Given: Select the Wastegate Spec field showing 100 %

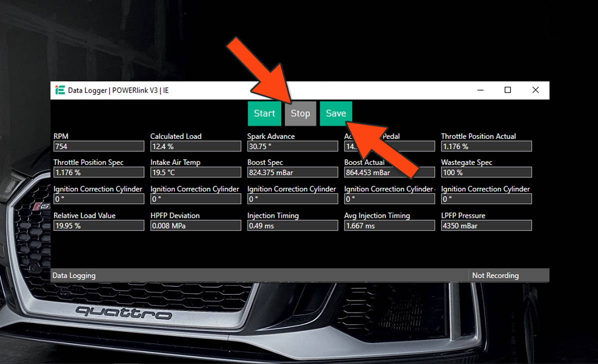Looking at the screenshot, I should [x=486, y=172].
